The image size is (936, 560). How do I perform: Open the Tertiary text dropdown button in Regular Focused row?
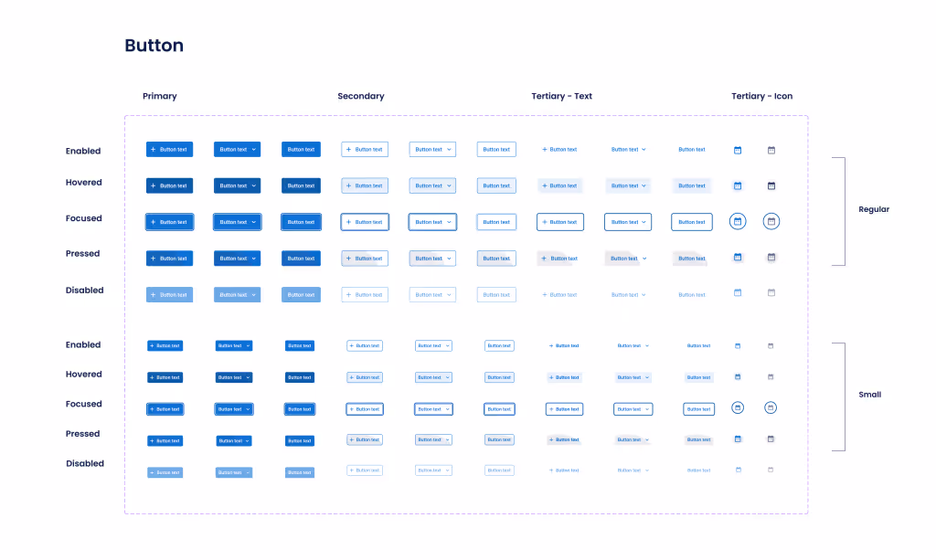tap(628, 222)
